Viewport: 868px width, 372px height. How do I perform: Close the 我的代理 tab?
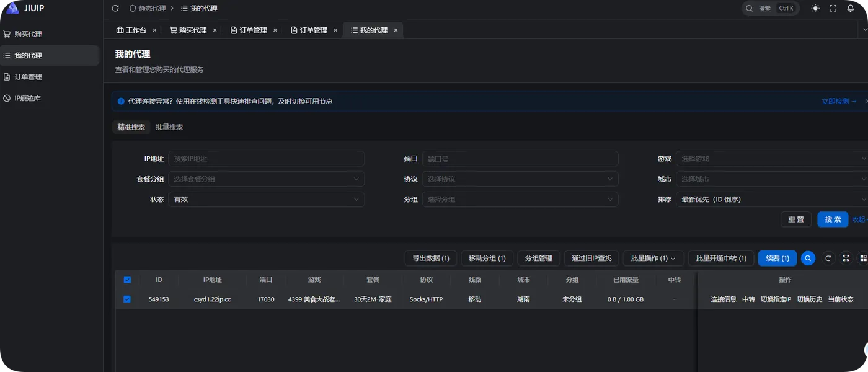396,30
